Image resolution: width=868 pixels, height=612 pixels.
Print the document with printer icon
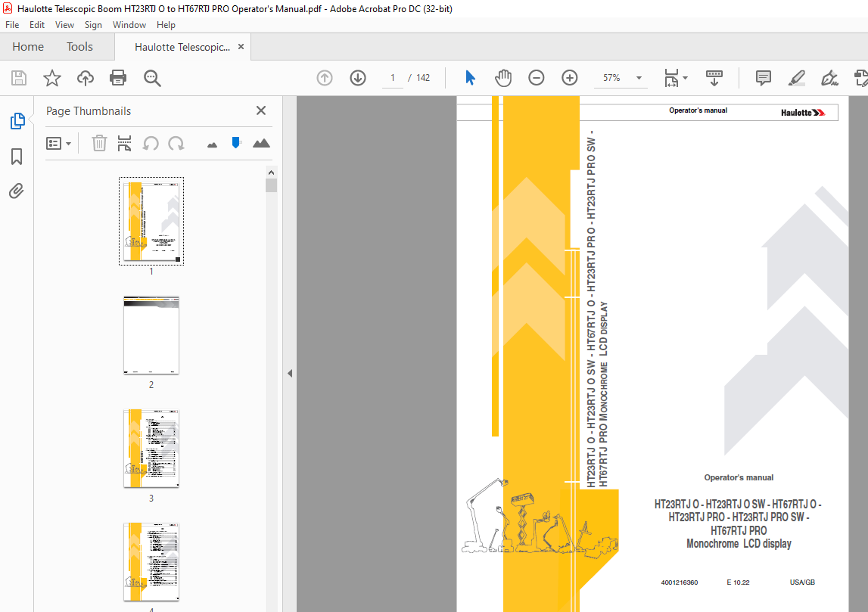tap(118, 78)
